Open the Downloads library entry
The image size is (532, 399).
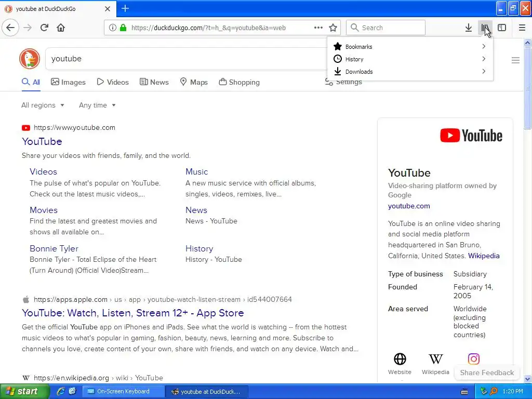pos(410,72)
